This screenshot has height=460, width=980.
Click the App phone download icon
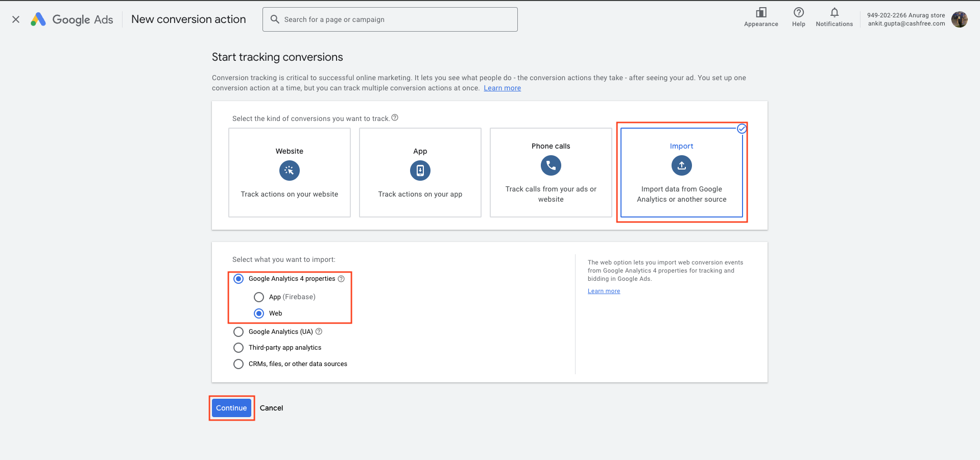pyautogui.click(x=420, y=171)
